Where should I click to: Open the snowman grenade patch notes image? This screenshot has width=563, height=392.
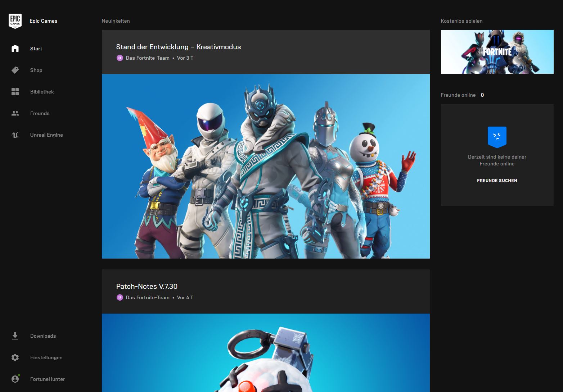pyautogui.click(x=266, y=353)
